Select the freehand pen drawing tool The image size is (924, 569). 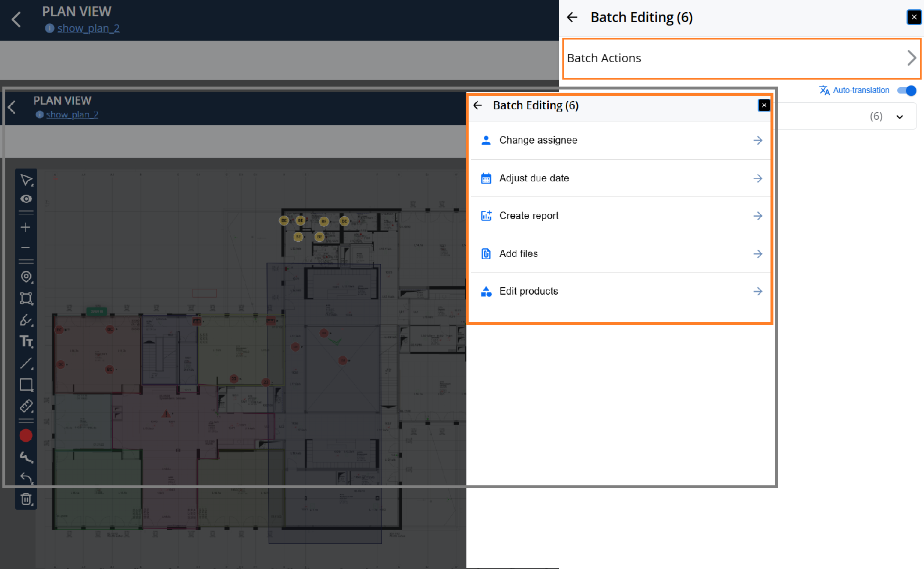[x=26, y=320]
